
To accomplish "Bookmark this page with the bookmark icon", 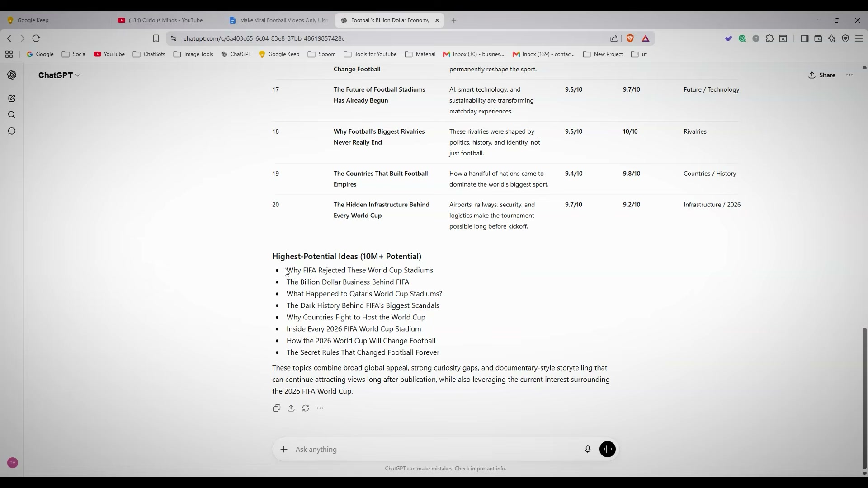I will tap(156, 38).
